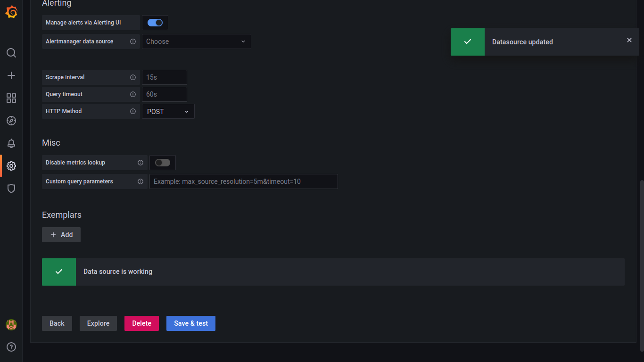The image size is (644, 362).
Task: Click the Custom query parameters field
Action: click(x=243, y=181)
